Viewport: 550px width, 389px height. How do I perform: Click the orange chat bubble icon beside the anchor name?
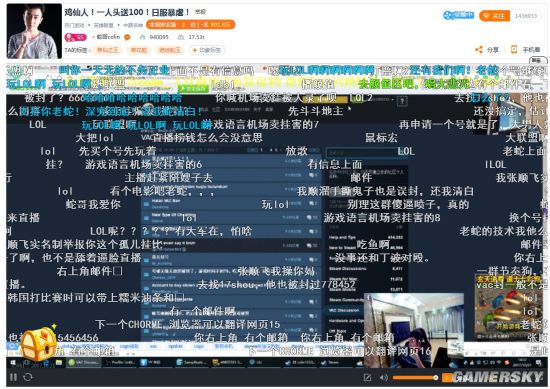tap(127, 37)
